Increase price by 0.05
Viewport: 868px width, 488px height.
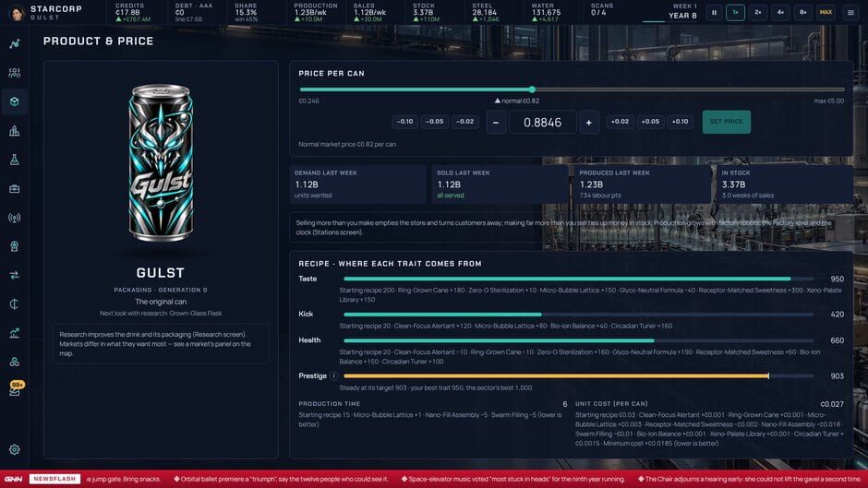(650, 122)
